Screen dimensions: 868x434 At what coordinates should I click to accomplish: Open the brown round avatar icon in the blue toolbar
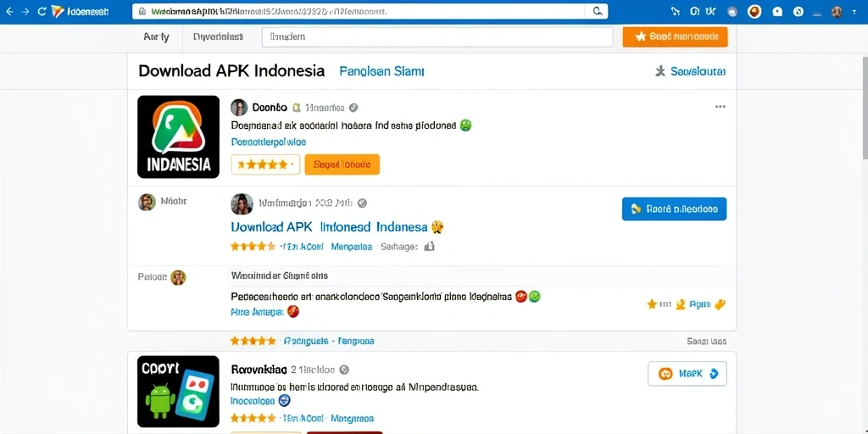pos(754,11)
